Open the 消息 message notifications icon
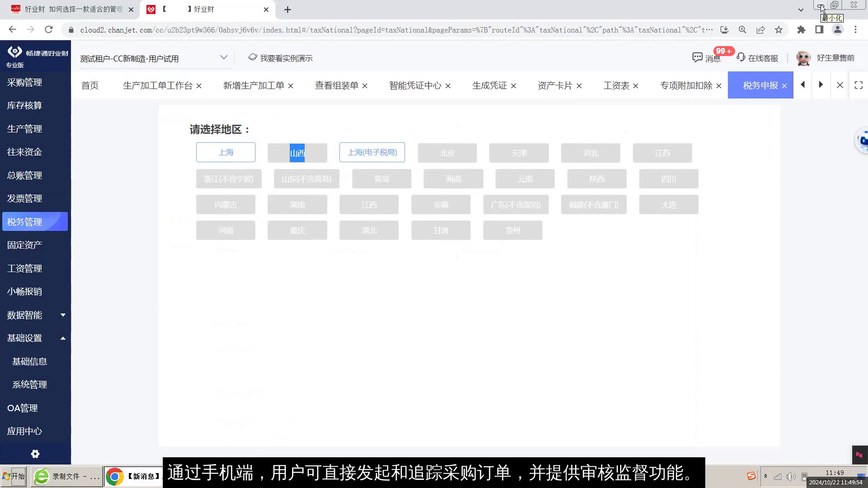 (698, 58)
